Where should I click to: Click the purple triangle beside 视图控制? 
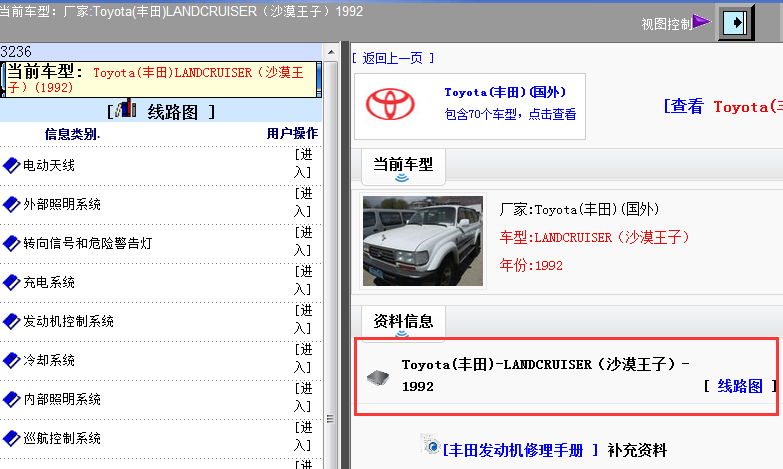(702, 21)
